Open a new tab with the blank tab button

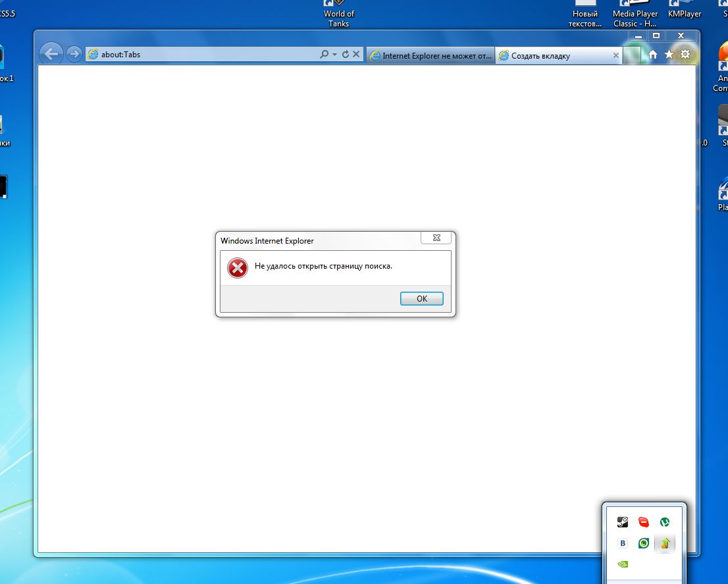click(632, 55)
